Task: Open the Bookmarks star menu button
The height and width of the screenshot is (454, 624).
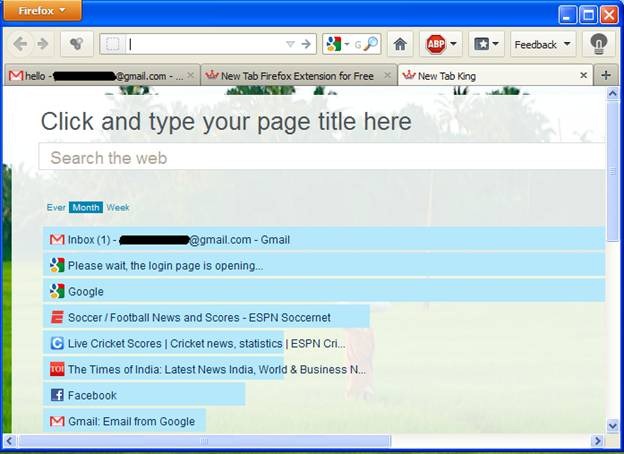Action: [486, 44]
